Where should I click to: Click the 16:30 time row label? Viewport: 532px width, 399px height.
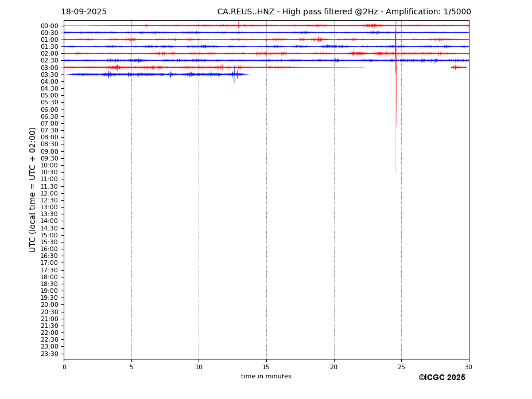tap(49, 256)
